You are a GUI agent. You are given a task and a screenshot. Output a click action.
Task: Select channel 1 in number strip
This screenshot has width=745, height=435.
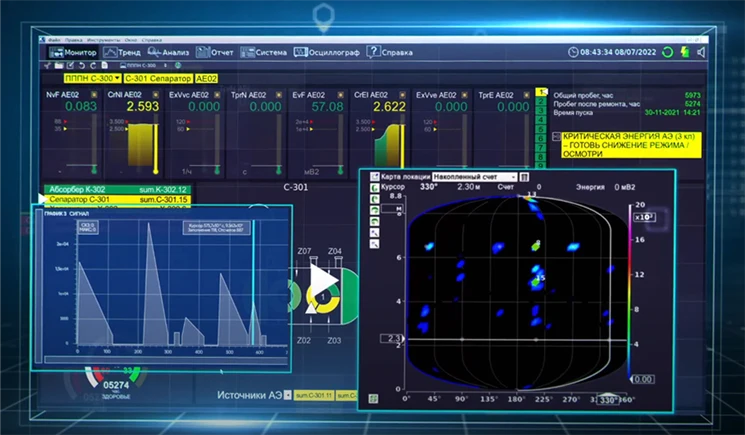point(541,92)
